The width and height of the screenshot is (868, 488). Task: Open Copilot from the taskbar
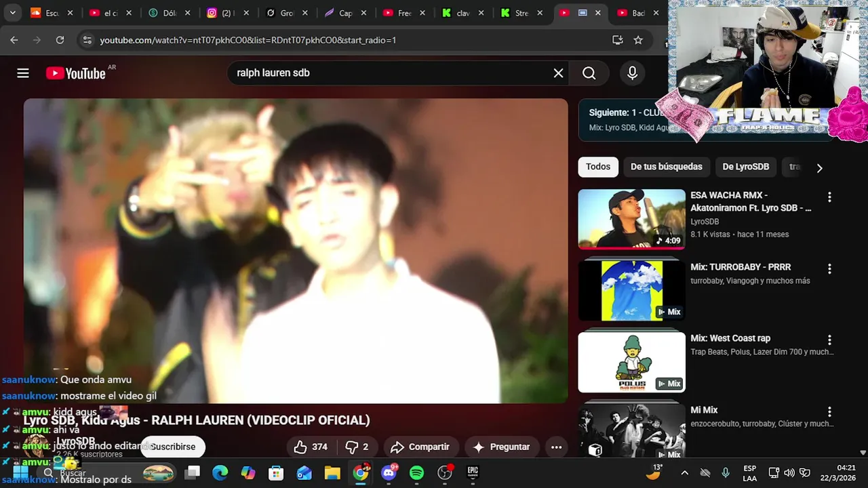click(x=248, y=472)
